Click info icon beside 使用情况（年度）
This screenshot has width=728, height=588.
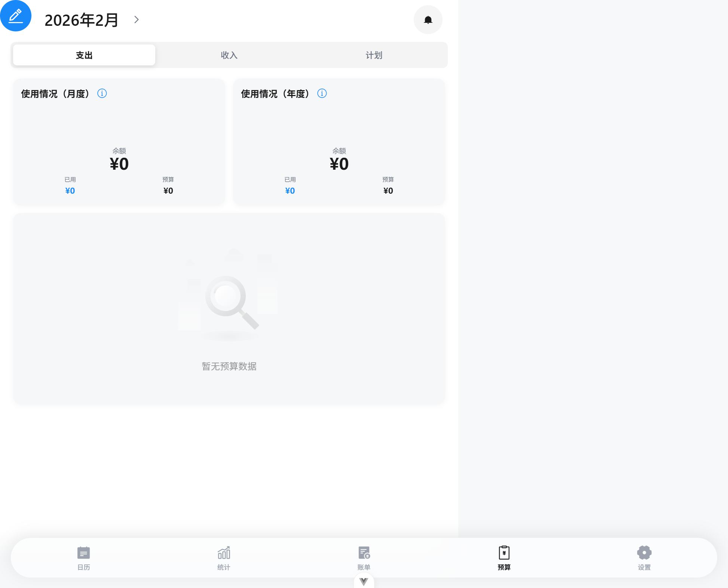[x=322, y=93]
